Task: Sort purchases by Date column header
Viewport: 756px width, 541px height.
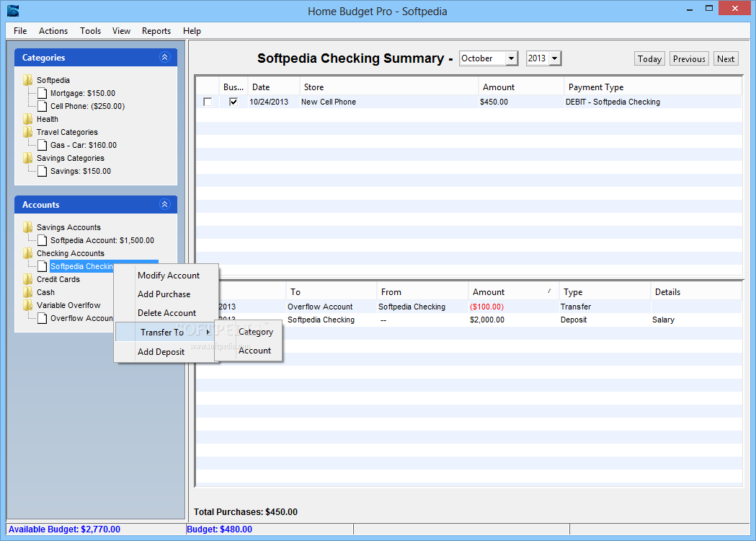Action: (273, 87)
